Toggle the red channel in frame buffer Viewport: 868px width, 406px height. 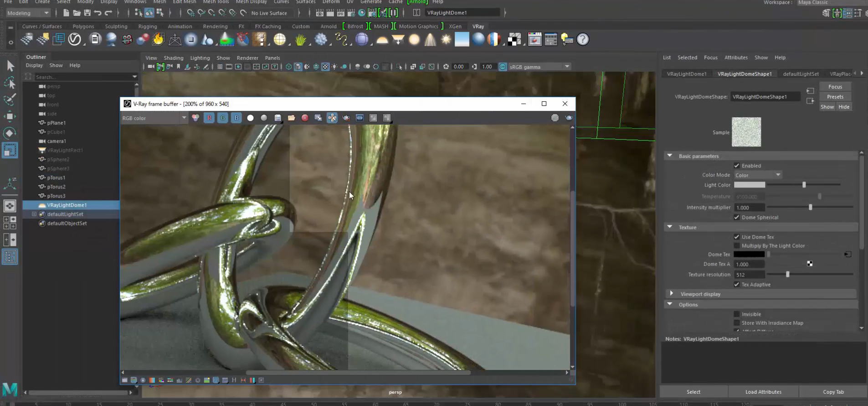(209, 118)
